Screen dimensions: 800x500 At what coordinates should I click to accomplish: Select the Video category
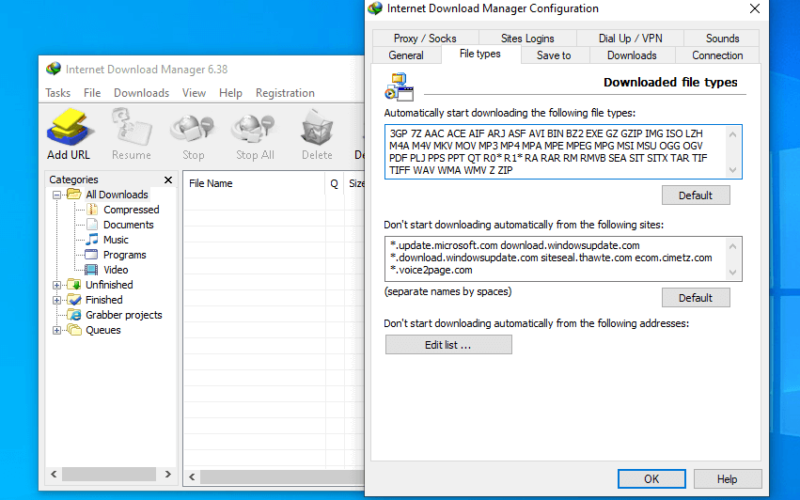pos(115,270)
